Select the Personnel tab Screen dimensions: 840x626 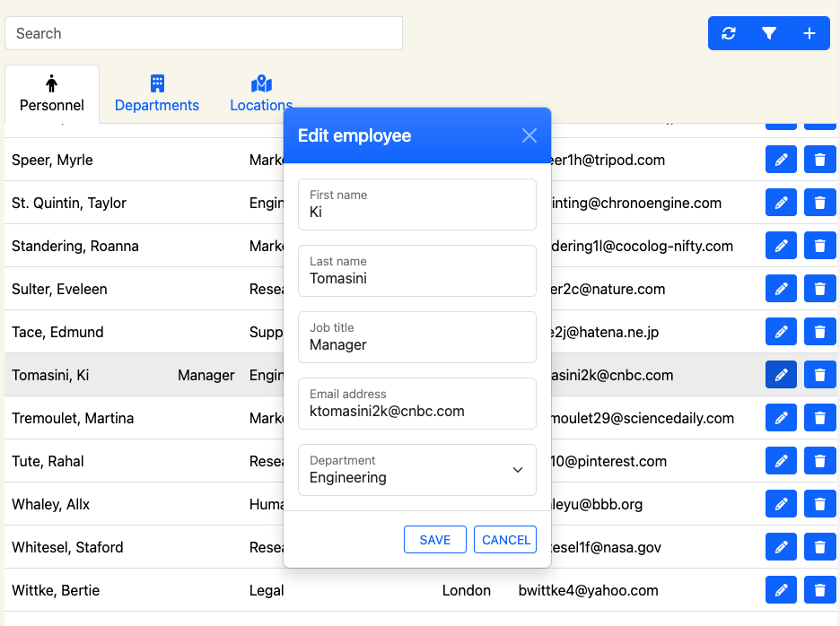coord(52,94)
